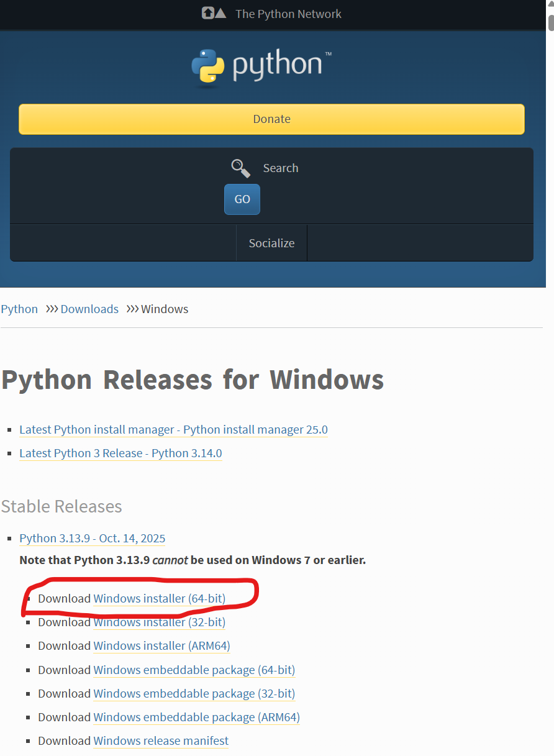Open The Python Network top menu toggle
554x756 pixels.
click(271, 14)
